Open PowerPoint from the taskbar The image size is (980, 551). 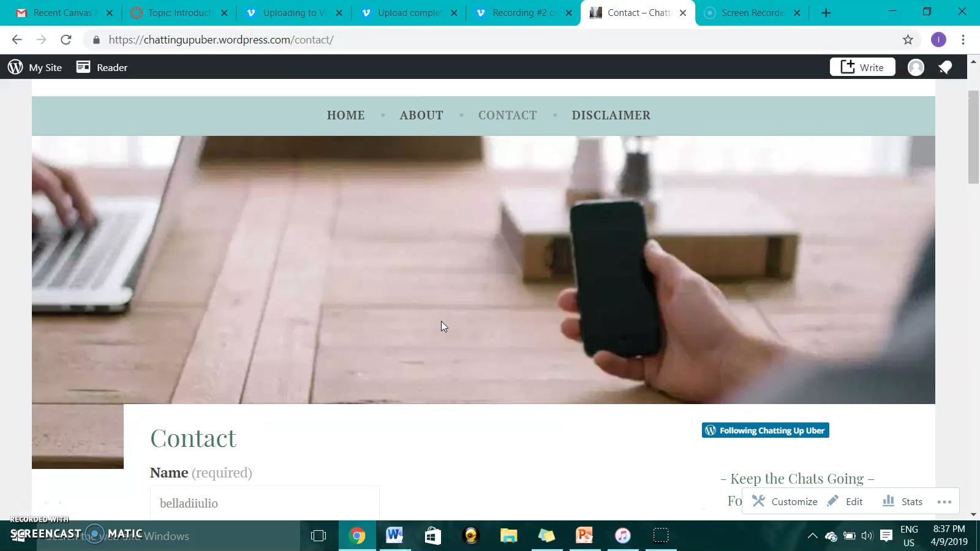(584, 536)
